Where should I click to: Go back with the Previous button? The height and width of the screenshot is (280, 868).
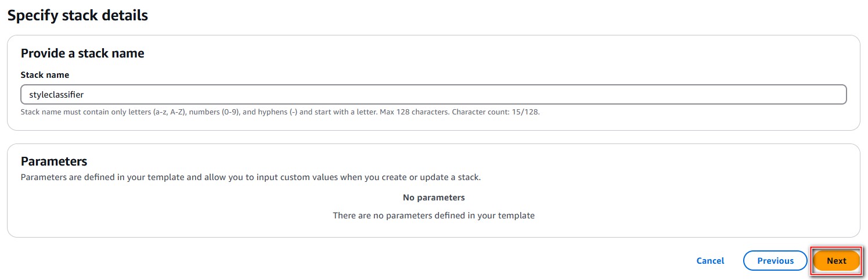[x=775, y=261]
